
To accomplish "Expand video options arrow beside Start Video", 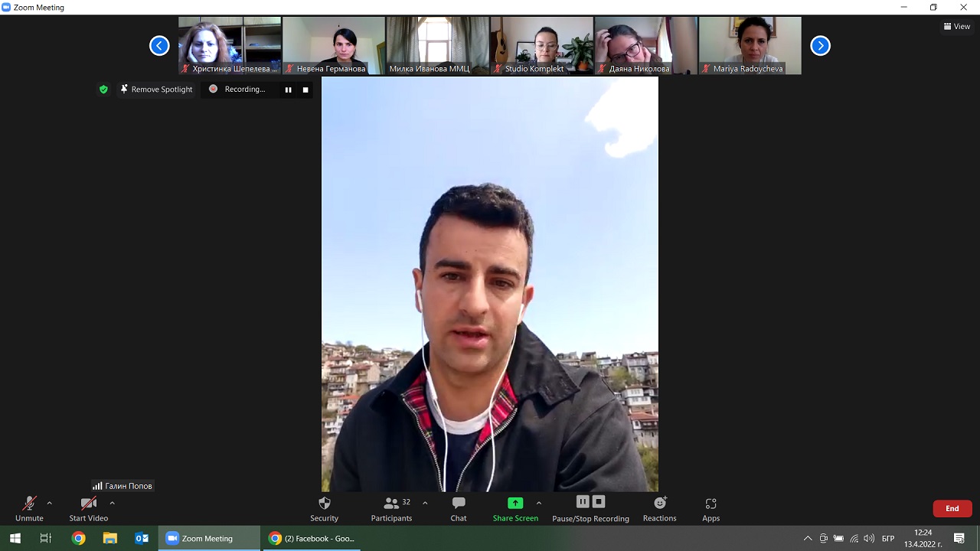I will (x=113, y=504).
